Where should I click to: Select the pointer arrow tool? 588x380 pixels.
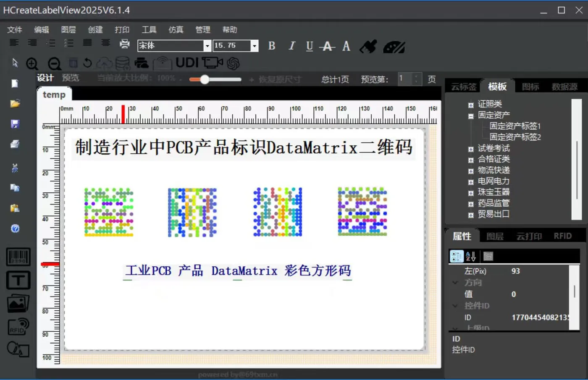15,63
